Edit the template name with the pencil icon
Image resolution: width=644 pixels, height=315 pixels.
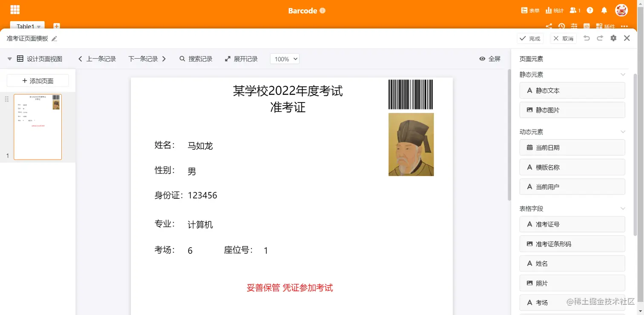[x=54, y=39]
